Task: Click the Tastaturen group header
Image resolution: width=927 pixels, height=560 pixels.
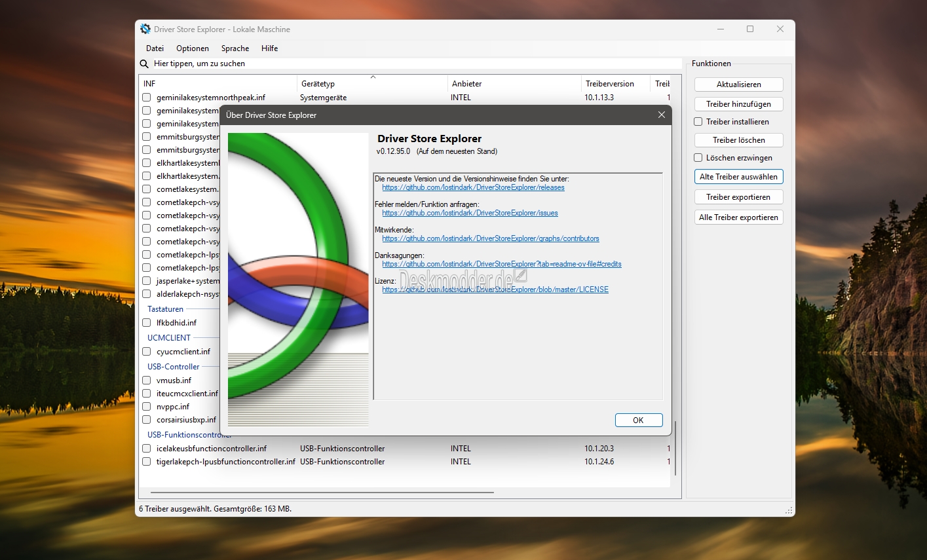Action: point(166,309)
